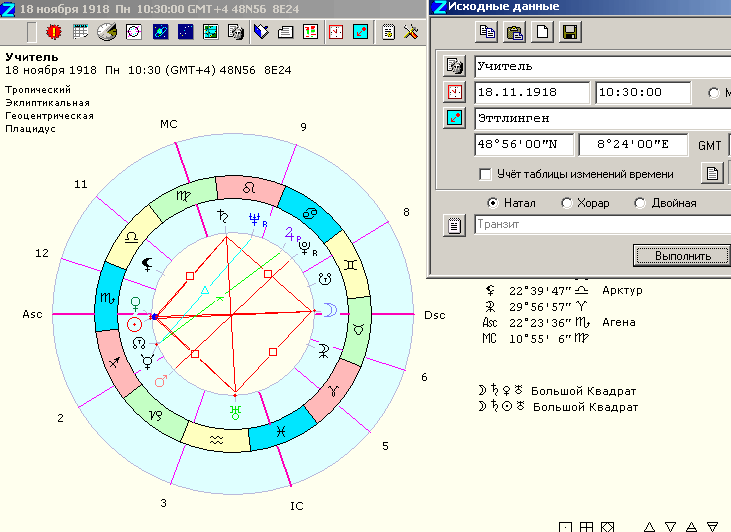This screenshot has width=731, height=532.
Task: Click the MC label above chart
Action: pos(169,124)
